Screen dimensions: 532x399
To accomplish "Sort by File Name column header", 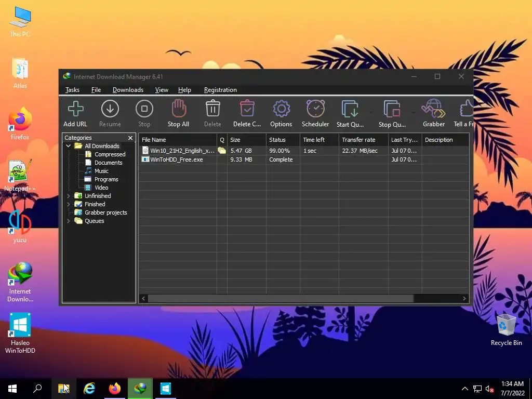I will 178,140.
